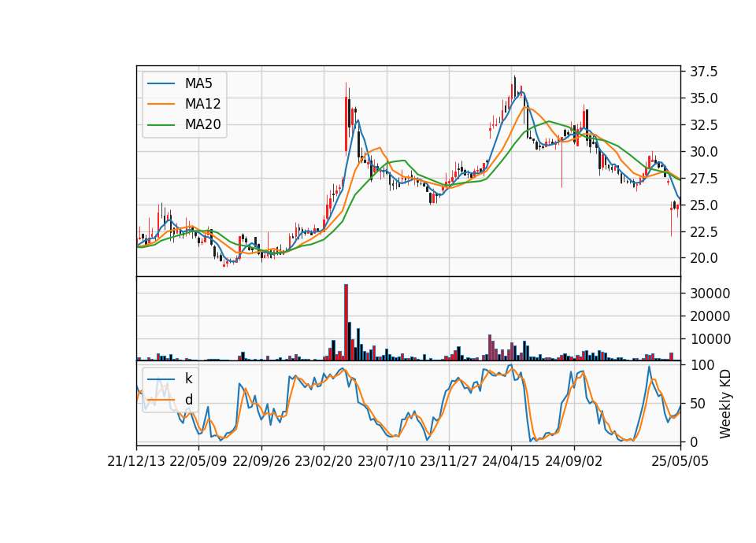Click the 27.5 price axis value
The width and height of the screenshot is (756, 543).
(x=703, y=179)
